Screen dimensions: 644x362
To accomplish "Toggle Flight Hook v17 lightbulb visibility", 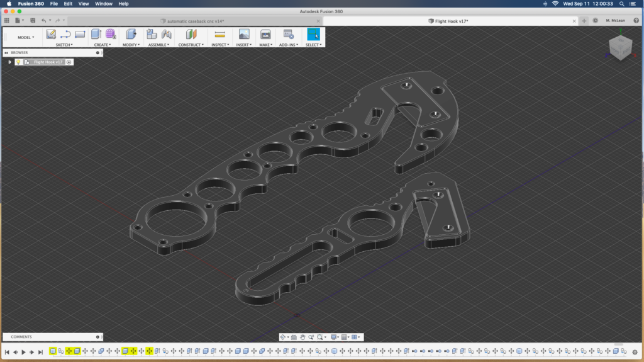I will 18,62.
